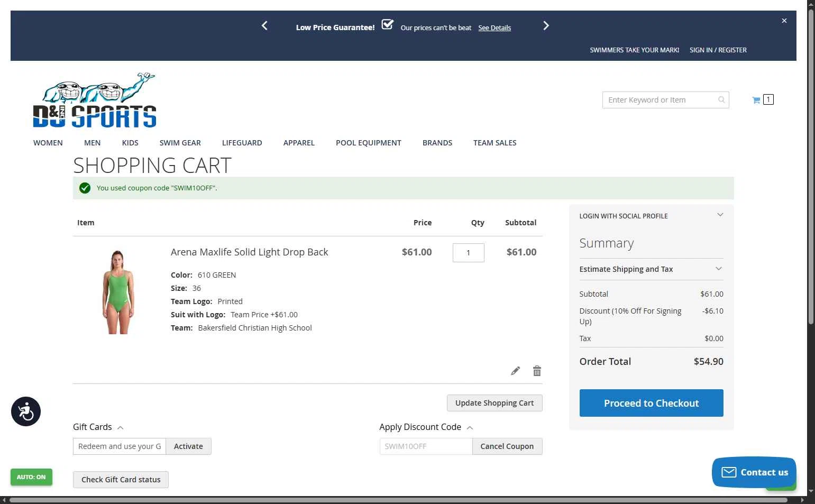Image resolution: width=815 pixels, height=504 pixels.
Task: Show the previous promo banner slide
Action: [264, 25]
